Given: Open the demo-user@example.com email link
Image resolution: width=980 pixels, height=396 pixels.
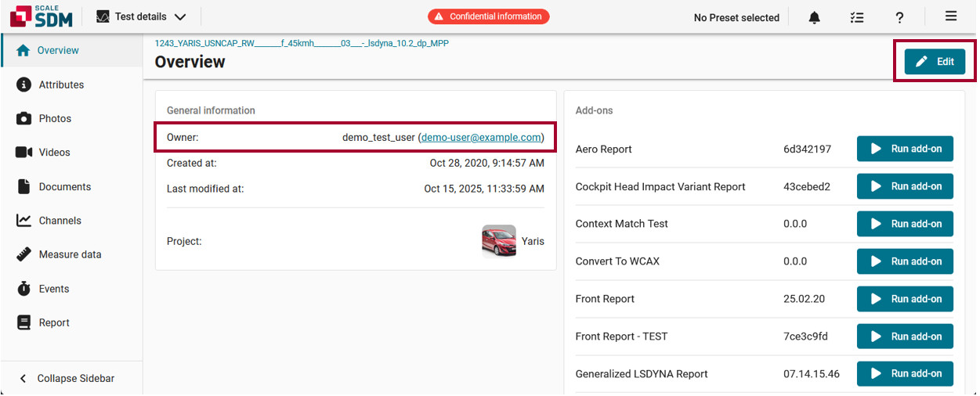Looking at the screenshot, I should click(481, 138).
